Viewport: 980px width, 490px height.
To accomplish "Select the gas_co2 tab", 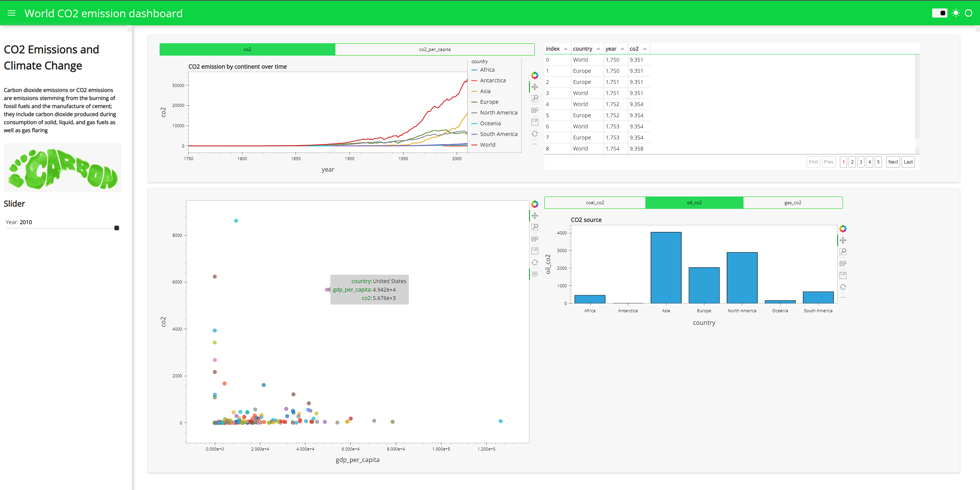I will point(792,202).
